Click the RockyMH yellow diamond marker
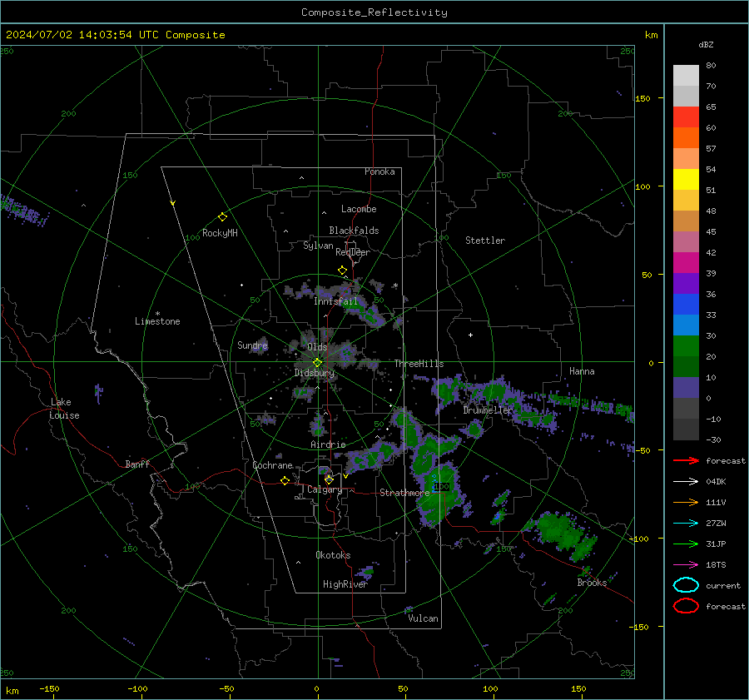 point(222,217)
